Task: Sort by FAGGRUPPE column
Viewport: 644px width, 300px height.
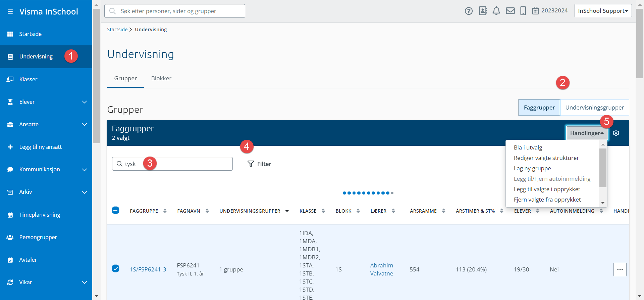Action: coord(148,211)
